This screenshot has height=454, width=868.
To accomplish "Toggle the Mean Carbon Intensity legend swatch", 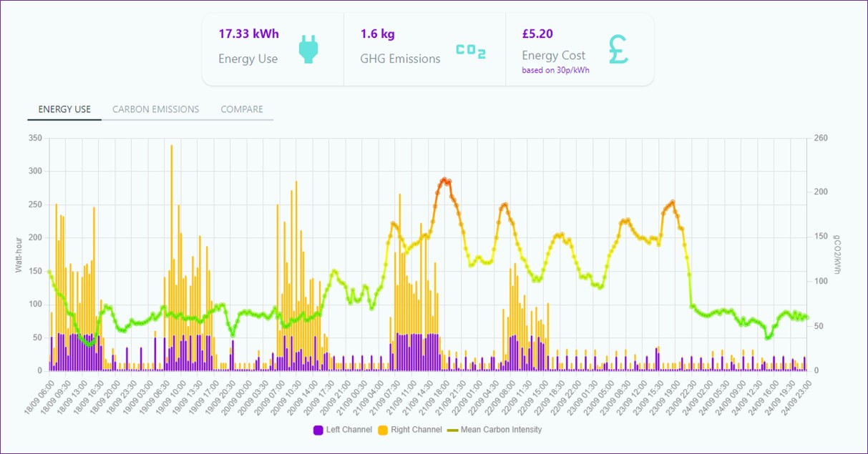I will coord(452,430).
